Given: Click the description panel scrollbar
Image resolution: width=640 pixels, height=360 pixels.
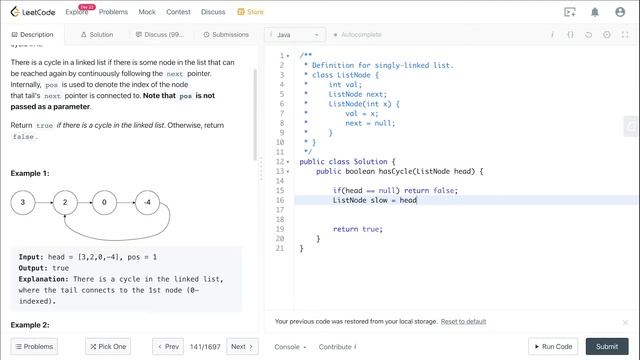Looking at the screenshot, I should pos(255,114).
